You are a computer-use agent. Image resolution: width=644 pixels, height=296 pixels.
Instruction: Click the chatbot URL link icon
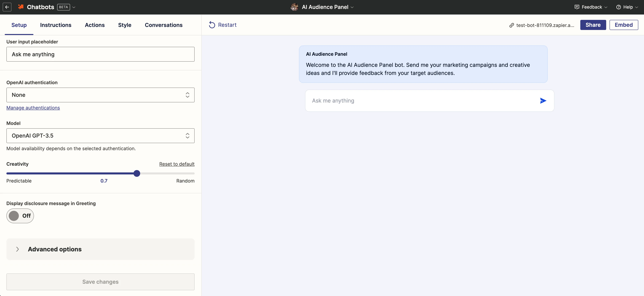click(x=512, y=25)
